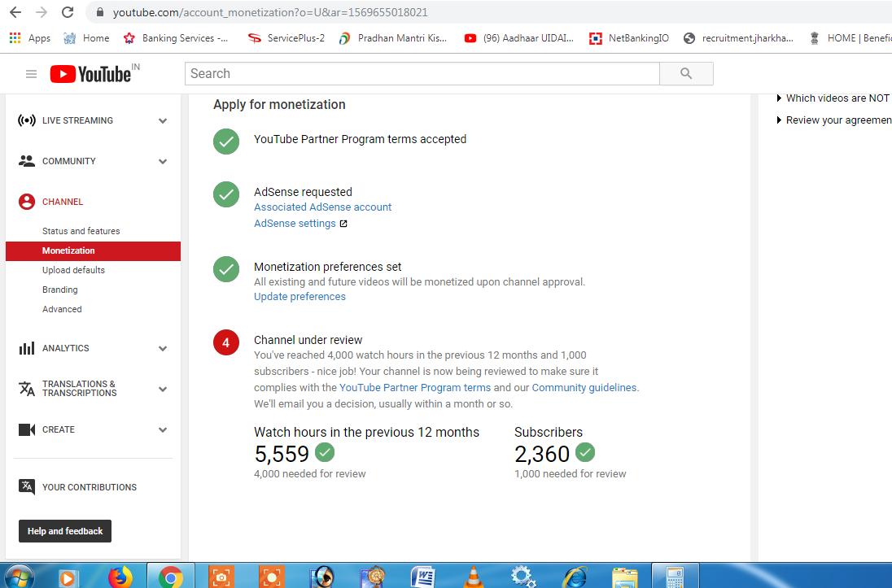Screen dimensions: 892x588
Task: Click the Community people icon
Action: coord(27,161)
